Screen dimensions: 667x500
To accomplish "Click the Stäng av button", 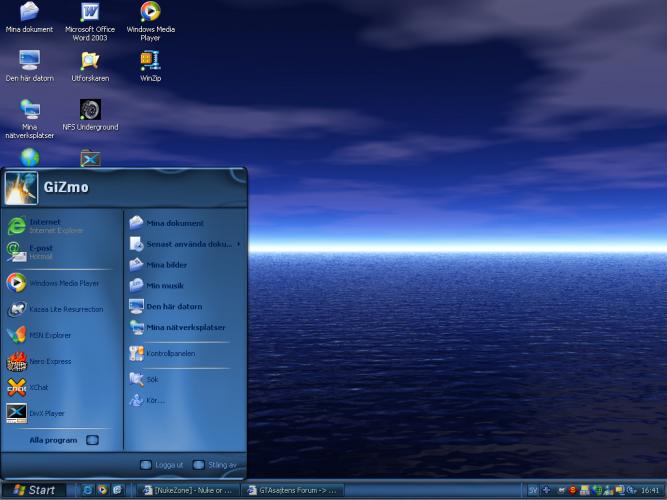I will (x=215, y=465).
